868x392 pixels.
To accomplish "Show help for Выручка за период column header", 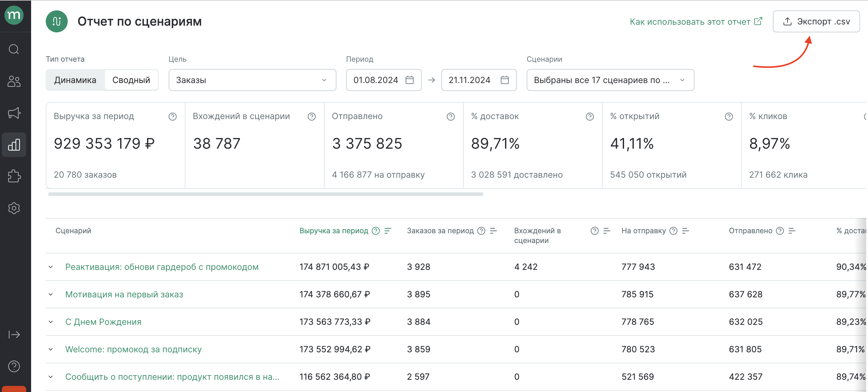I will [376, 231].
